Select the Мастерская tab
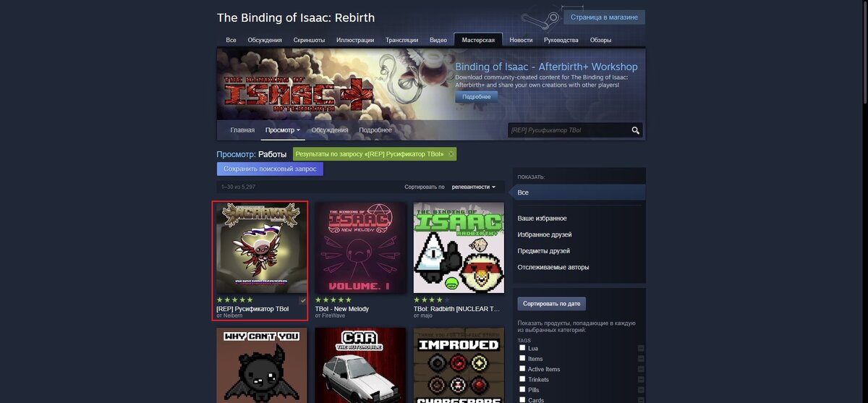The height and width of the screenshot is (403, 868). coord(478,40)
